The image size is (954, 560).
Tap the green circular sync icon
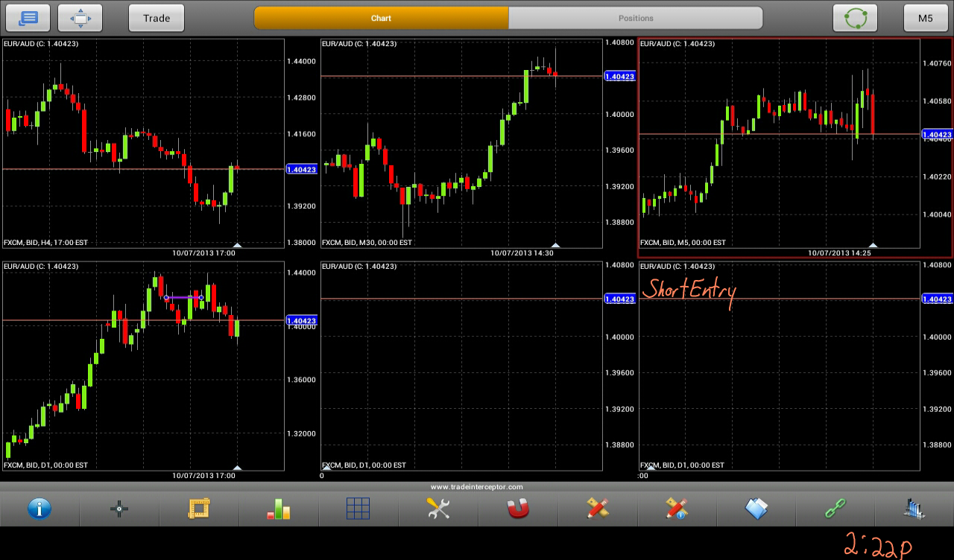click(855, 18)
